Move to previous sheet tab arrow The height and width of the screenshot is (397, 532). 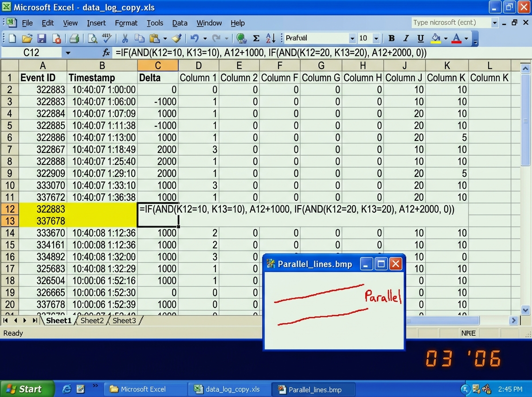[x=16, y=320]
